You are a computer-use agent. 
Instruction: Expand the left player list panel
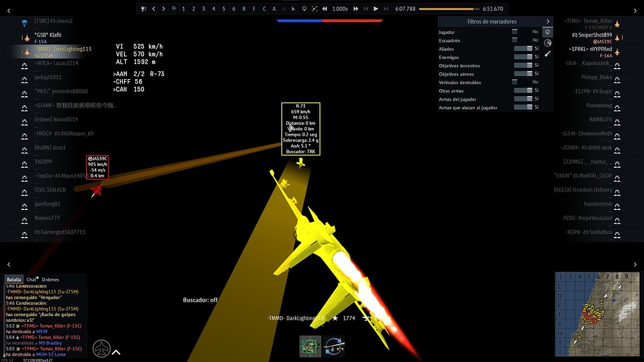(9, 264)
